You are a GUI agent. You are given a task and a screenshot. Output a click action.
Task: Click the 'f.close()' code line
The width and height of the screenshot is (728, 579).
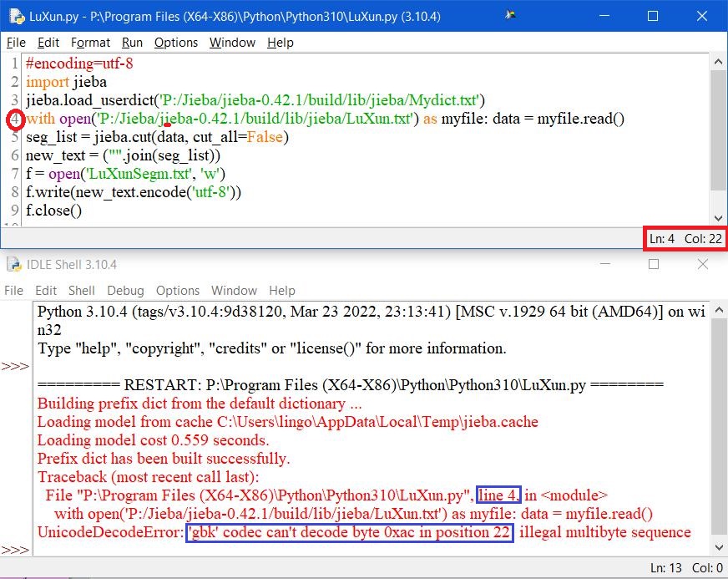click(x=54, y=211)
